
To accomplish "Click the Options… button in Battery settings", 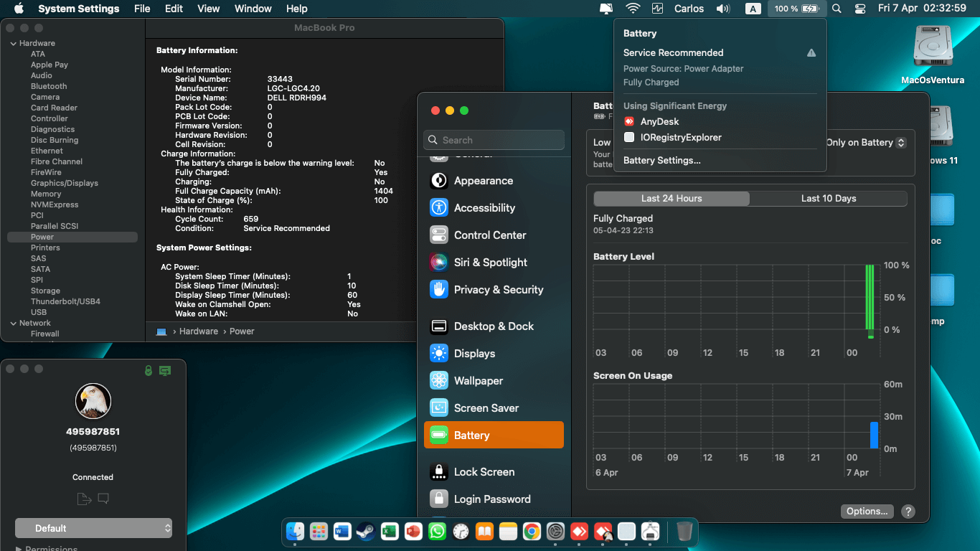I will (867, 512).
